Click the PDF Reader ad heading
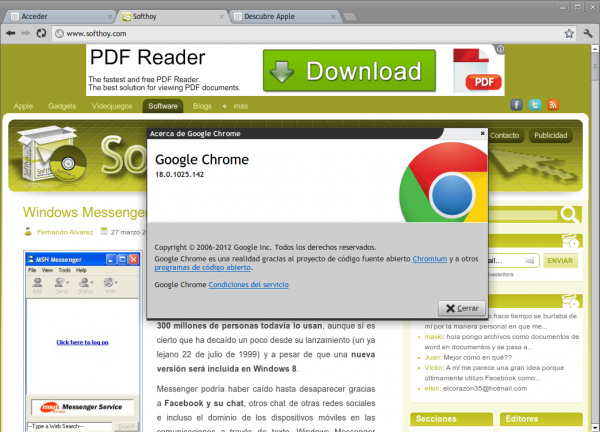This screenshot has width=600, height=432. point(148,57)
